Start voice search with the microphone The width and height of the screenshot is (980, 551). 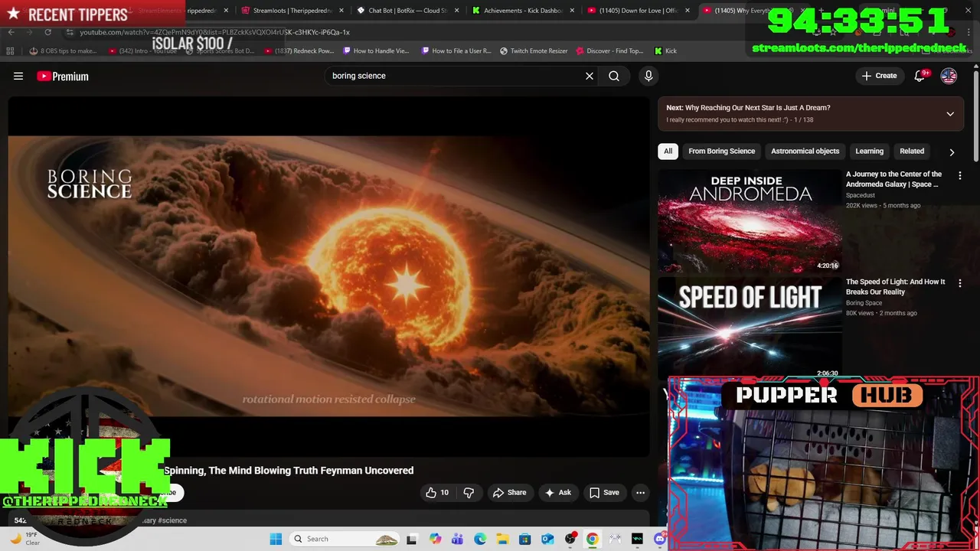pos(648,76)
